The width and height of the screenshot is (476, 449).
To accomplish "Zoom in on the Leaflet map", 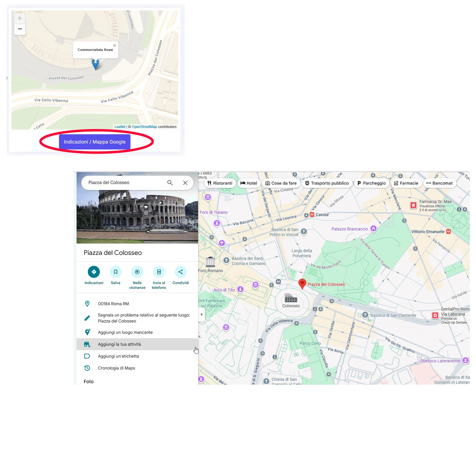I will [20, 18].
